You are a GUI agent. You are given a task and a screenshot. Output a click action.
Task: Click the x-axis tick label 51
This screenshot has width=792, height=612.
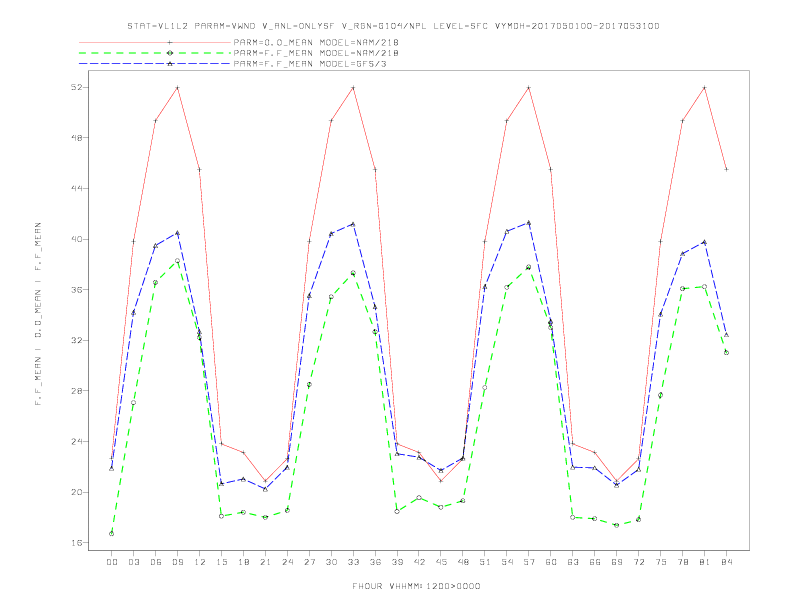tap(485, 562)
